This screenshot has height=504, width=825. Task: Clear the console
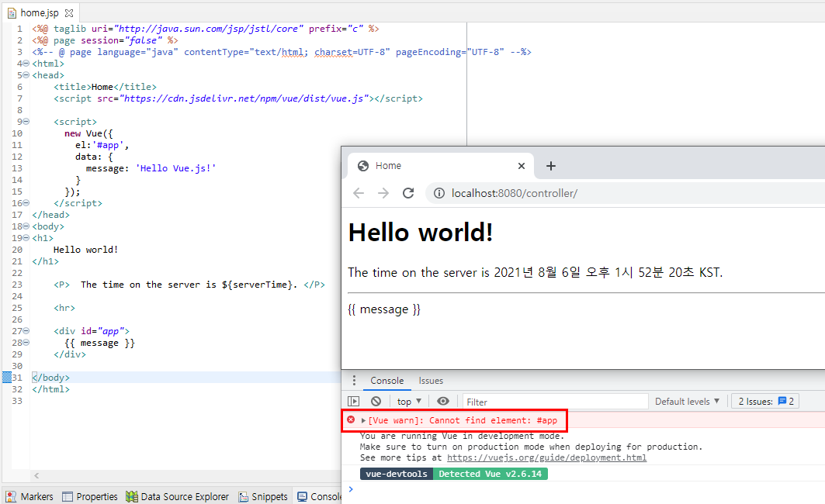[x=376, y=402]
